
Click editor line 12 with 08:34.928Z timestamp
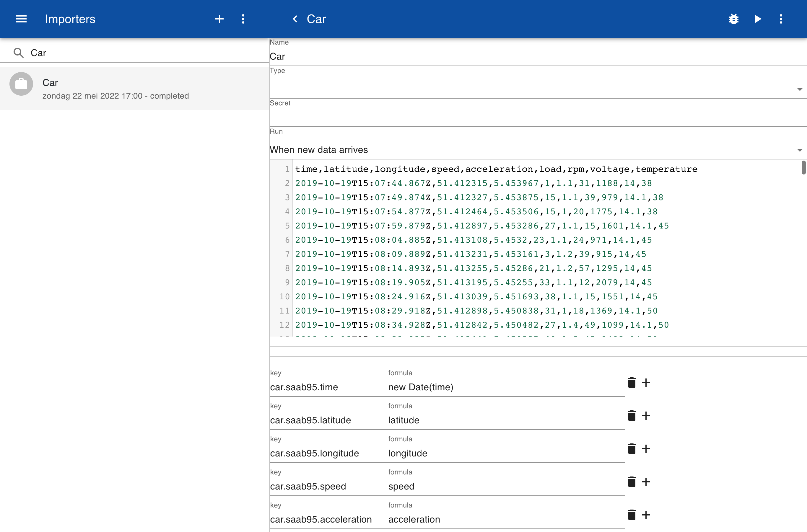tap(482, 325)
